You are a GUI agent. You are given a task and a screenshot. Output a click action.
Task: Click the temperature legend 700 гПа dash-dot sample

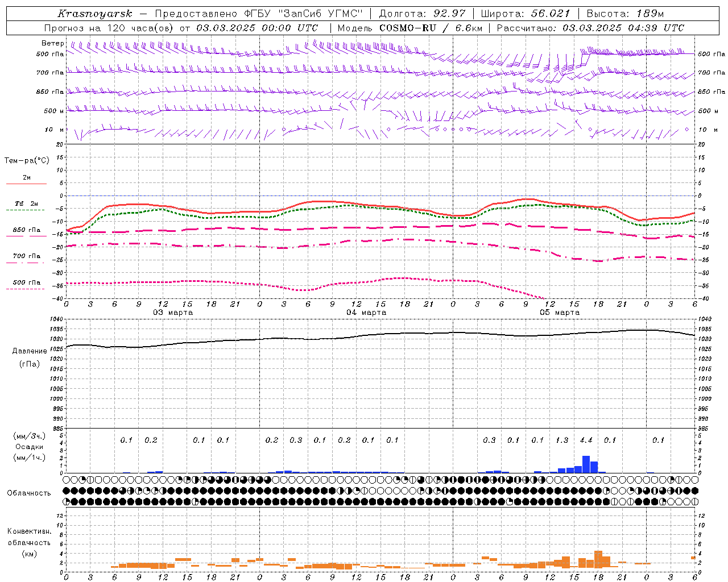point(25,263)
